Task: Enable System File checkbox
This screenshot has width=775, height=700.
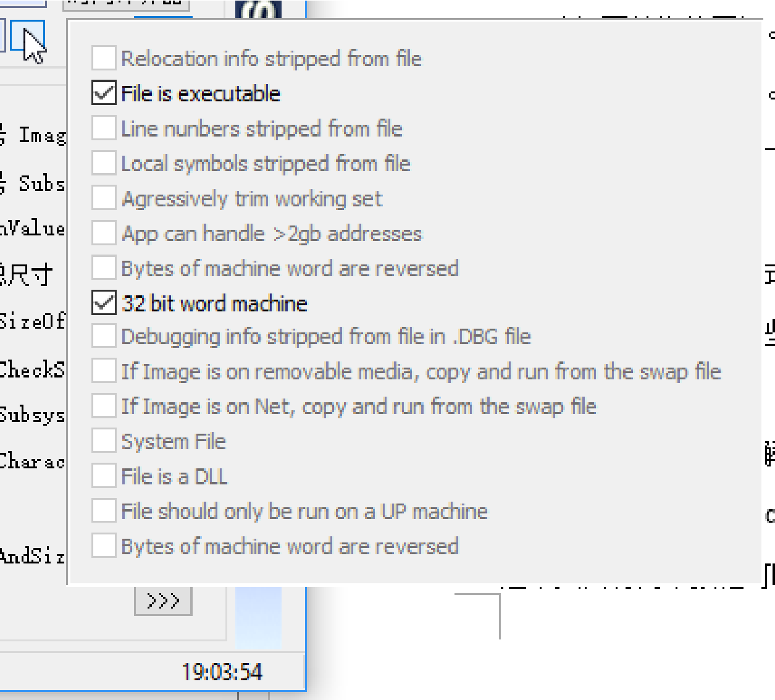Action: 104,441
